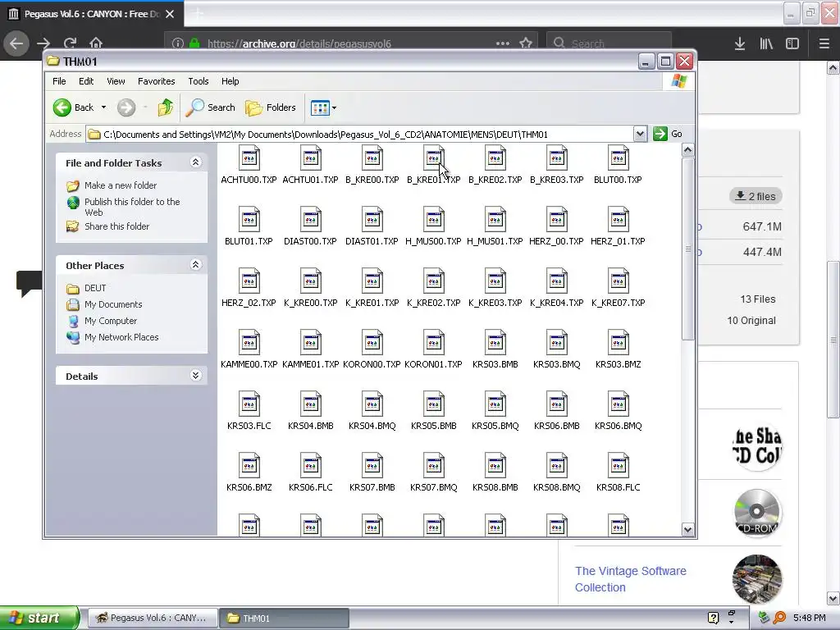
Task: Open the Favorites menu
Action: [x=157, y=81]
